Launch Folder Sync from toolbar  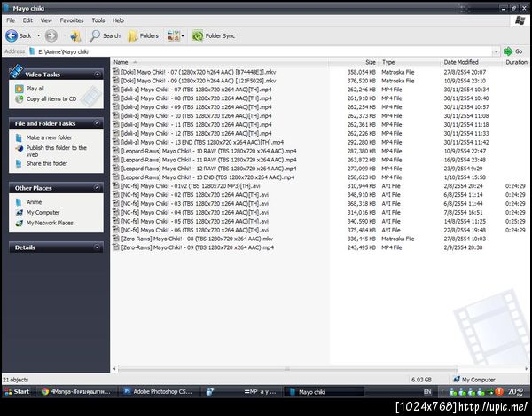tap(213, 36)
